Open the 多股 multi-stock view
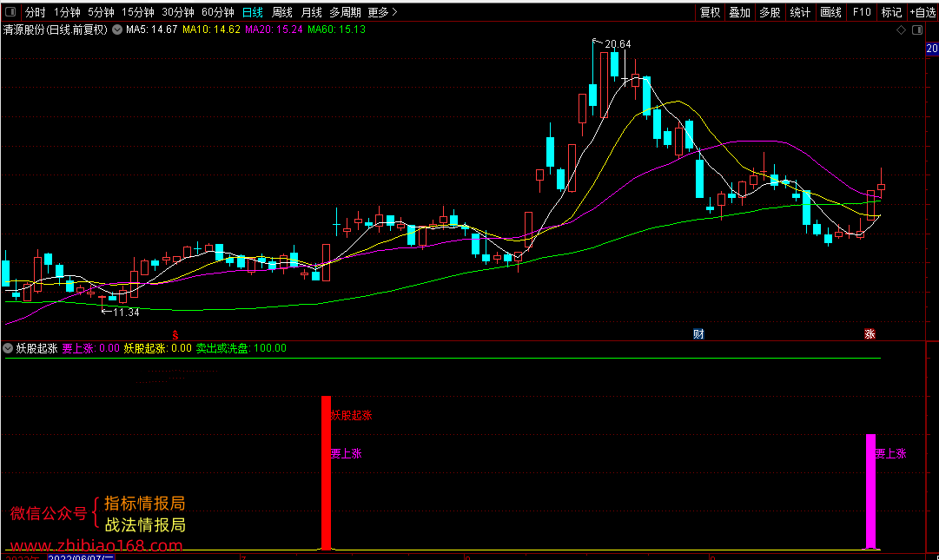 pos(770,12)
